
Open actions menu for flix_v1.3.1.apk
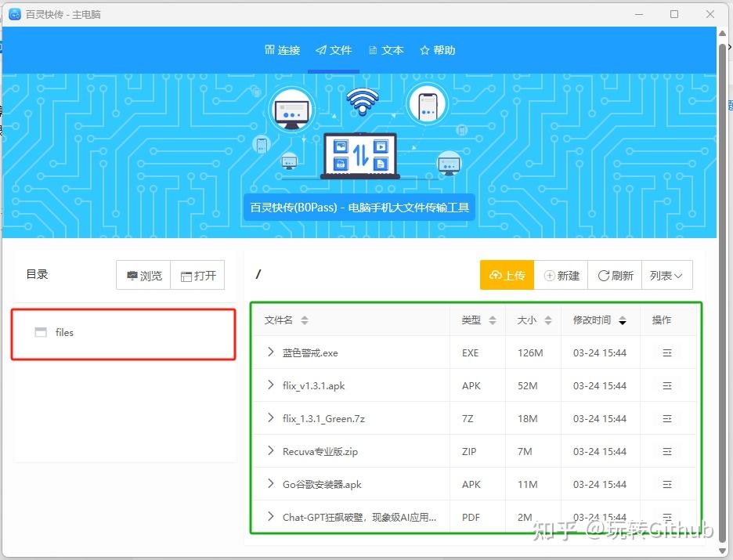pyautogui.click(x=667, y=385)
